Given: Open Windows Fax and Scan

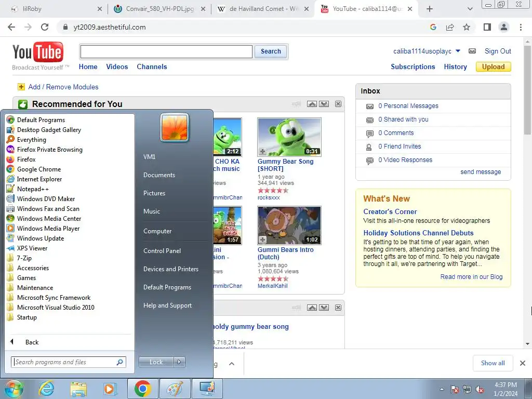Looking at the screenshot, I should coord(43,208).
